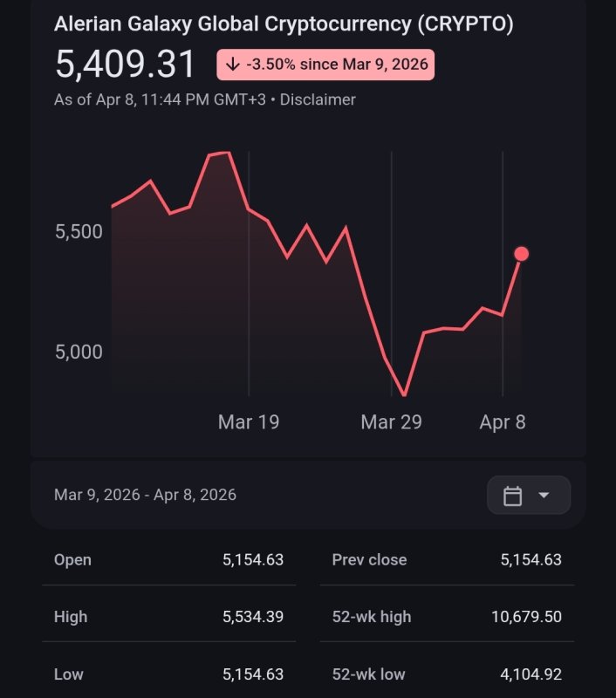The width and height of the screenshot is (616, 698).
Task: Expand the date range dropdown caret
Action: (544, 496)
